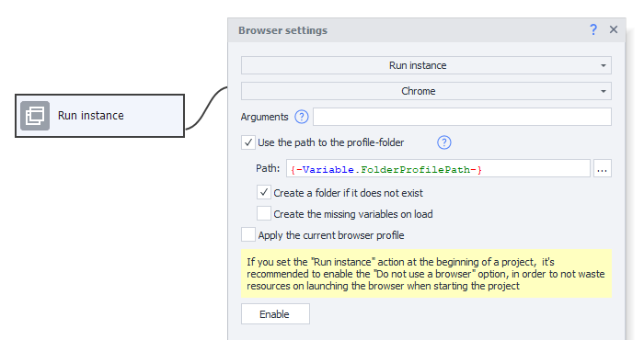Click the arrow of the Run instance dropdown
This screenshot has height=340, width=644.
tap(603, 65)
